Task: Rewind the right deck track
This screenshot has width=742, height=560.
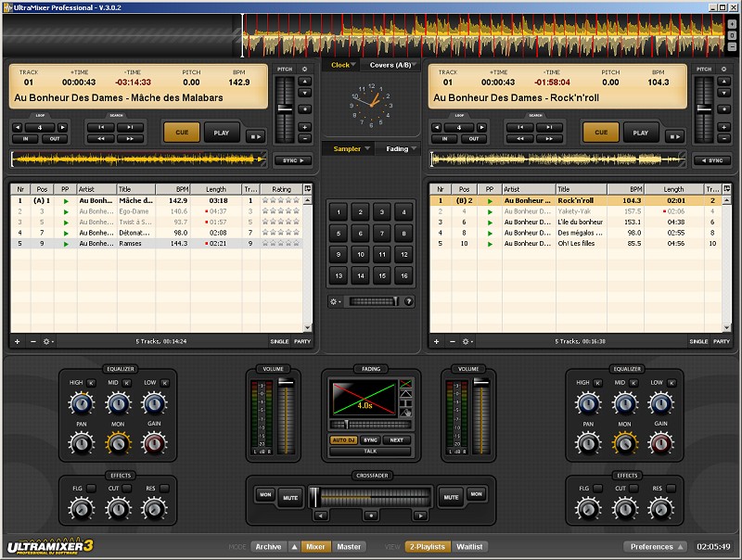Action: 520,138
